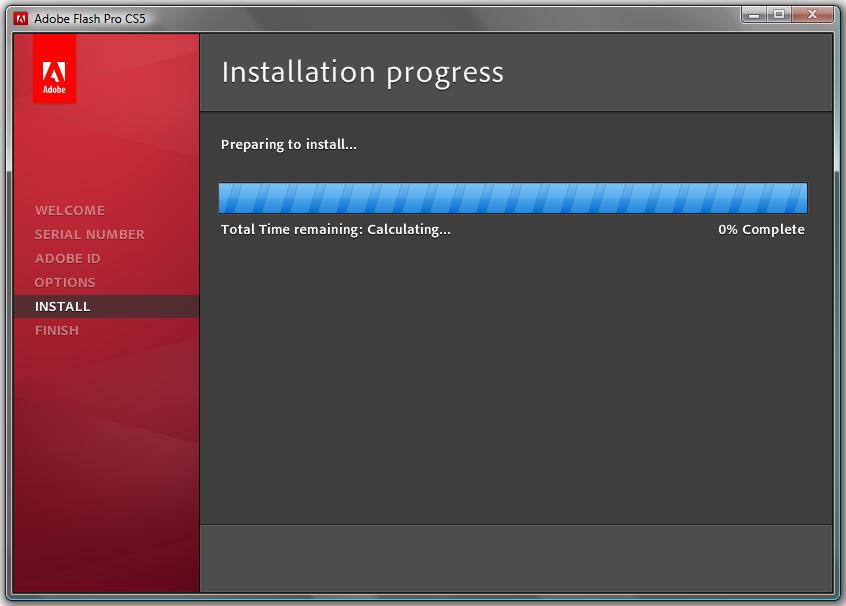Select the FINISH step in the sidebar
846x606 pixels.
coord(59,330)
